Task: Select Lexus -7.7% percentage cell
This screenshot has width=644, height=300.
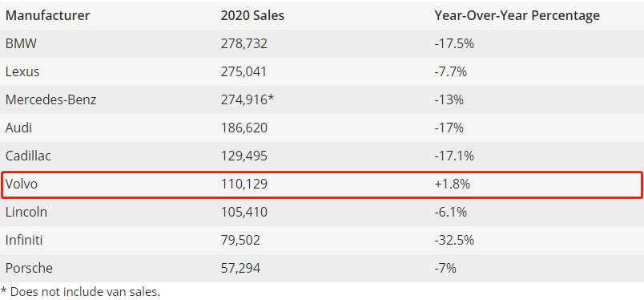Action: point(450,71)
